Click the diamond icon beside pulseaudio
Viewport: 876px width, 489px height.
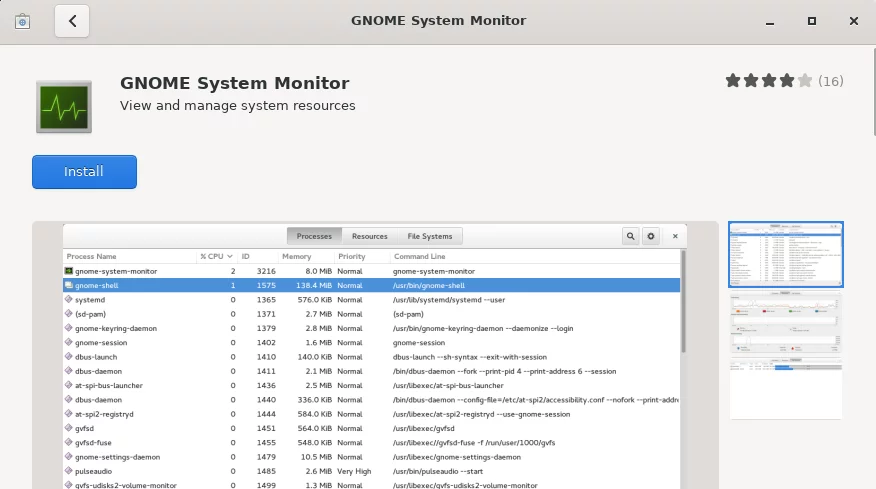[x=69, y=471]
